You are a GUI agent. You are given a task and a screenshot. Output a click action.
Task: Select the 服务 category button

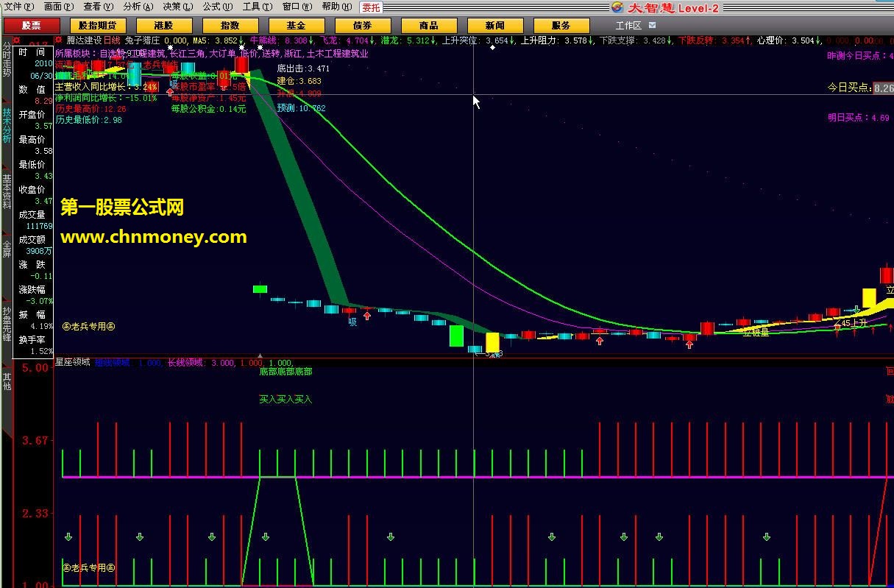(x=561, y=26)
